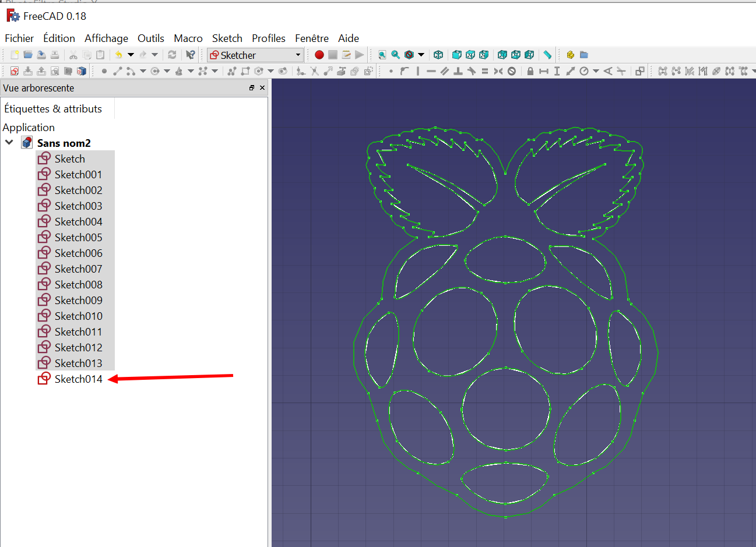This screenshot has width=756, height=547.
Task: Set view to front with cube icon
Action: [456, 55]
